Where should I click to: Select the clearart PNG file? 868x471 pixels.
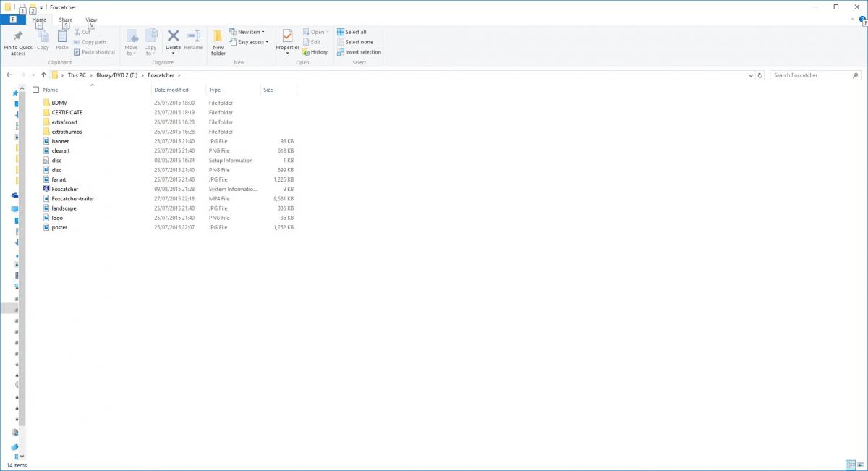point(61,150)
